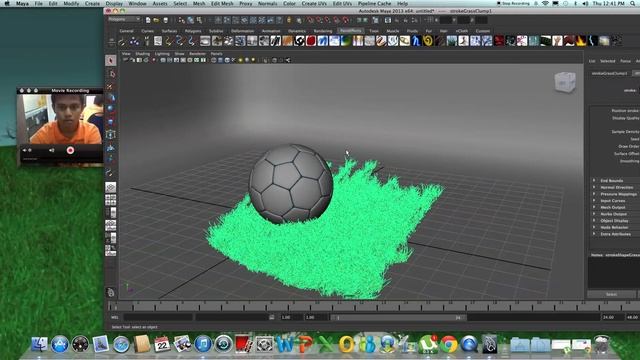
Task: Activate the Paint Selection tool
Action: tap(111, 86)
